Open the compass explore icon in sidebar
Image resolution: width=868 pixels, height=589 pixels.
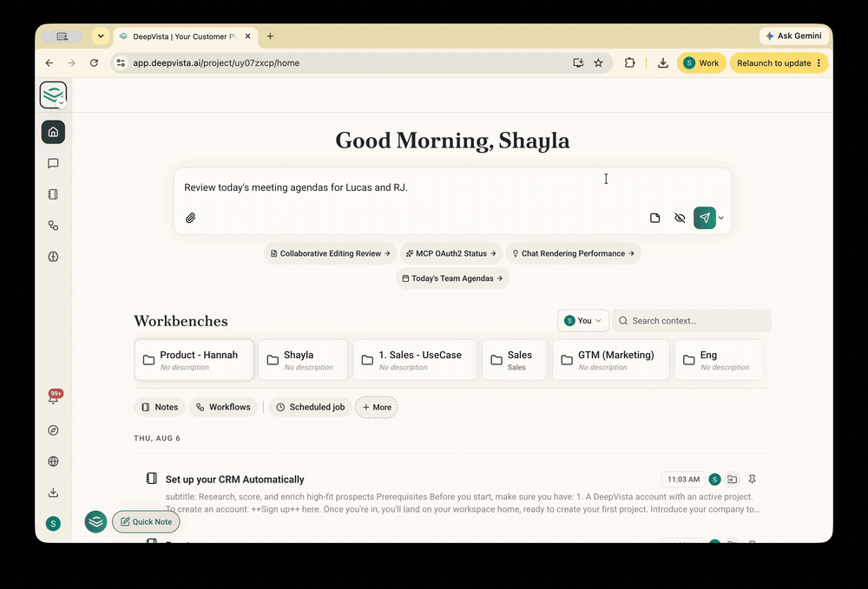[x=53, y=430]
